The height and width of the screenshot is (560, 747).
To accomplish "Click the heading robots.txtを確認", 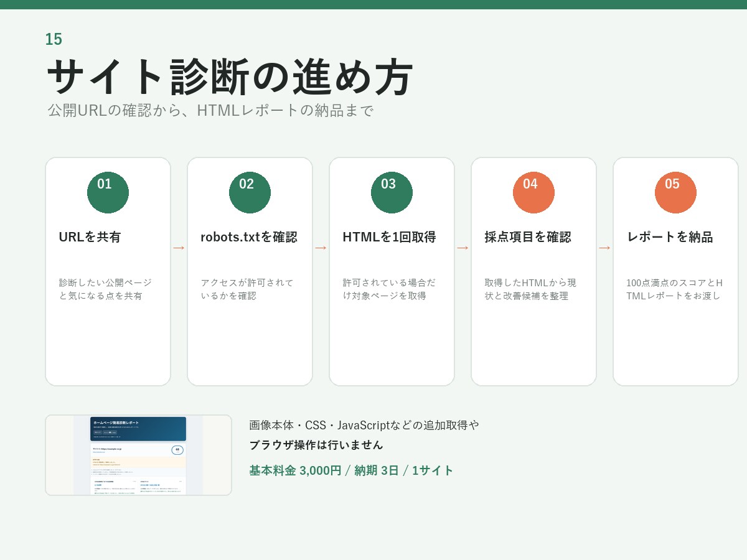I will [x=249, y=237].
